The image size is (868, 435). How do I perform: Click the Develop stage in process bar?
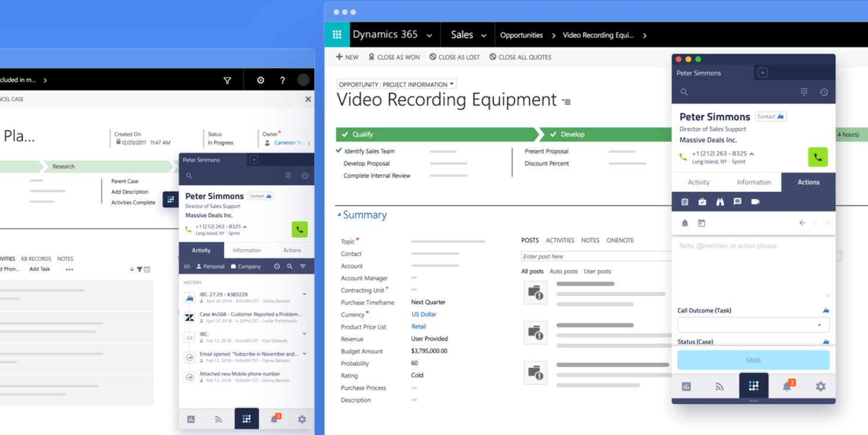[x=605, y=135]
